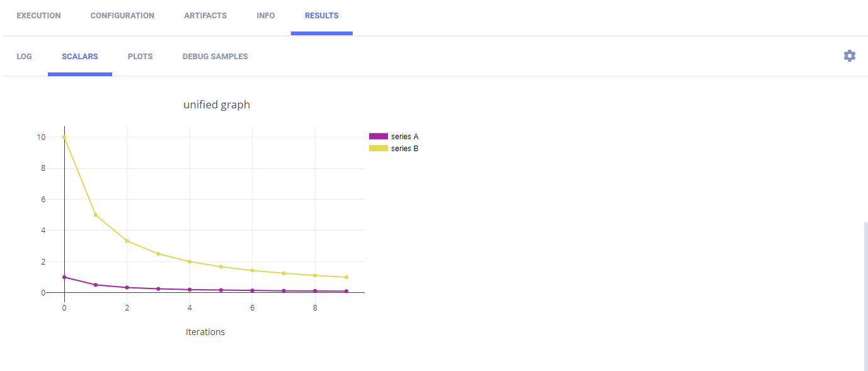Viewport: 868px width, 371px height.
Task: Click series B data point at value 10
Action: (64, 137)
